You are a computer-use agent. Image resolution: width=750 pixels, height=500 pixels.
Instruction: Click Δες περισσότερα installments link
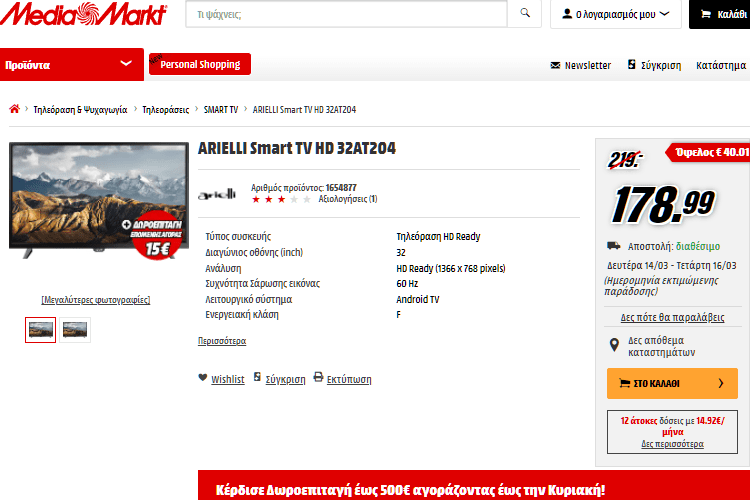pos(672,444)
